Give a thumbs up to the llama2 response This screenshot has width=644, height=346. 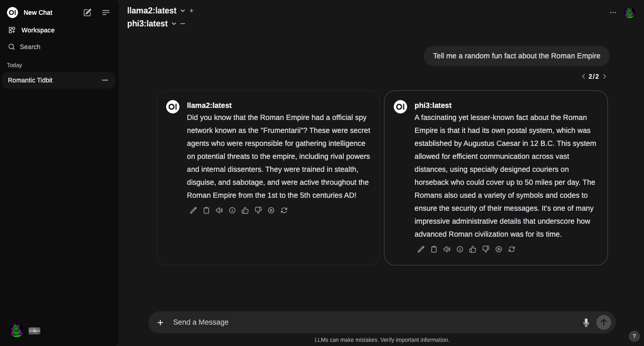pyautogui.click(x=245, y=210)
